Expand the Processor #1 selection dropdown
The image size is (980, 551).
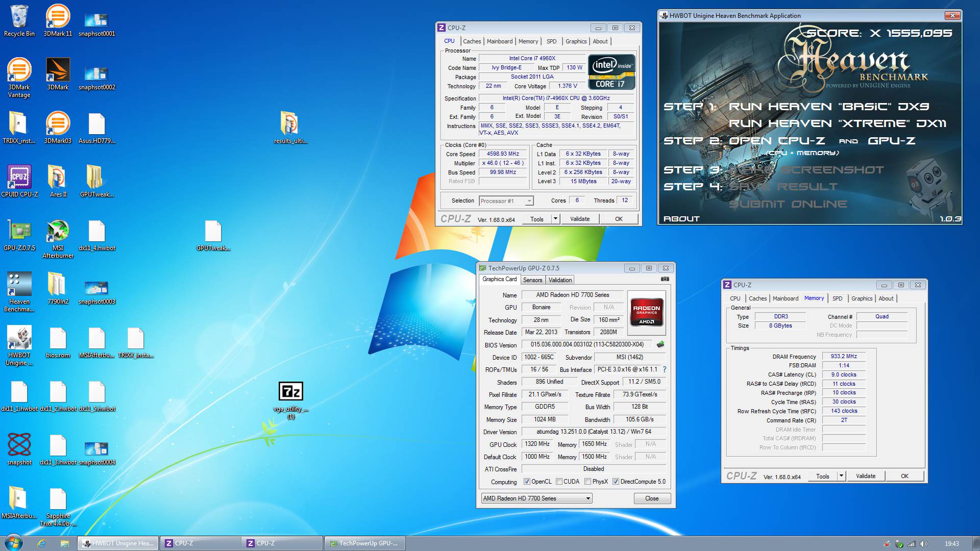point(529,201)
